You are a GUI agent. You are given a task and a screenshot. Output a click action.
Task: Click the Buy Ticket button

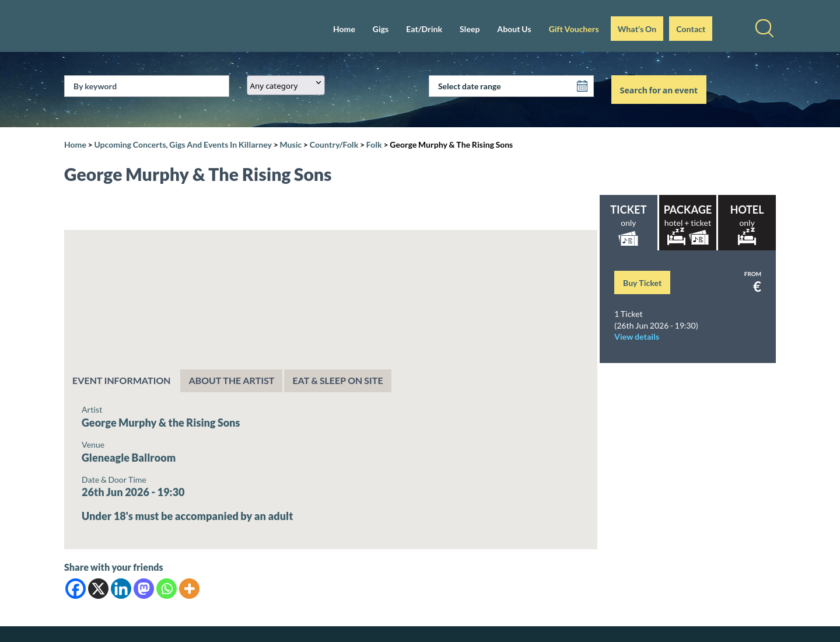pyautogui.click(x=642, y=282)
